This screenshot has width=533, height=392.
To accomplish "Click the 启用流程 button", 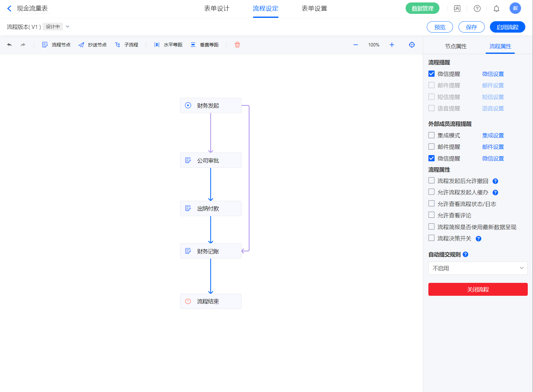I will pyautogui.click(x=507, y=27).
